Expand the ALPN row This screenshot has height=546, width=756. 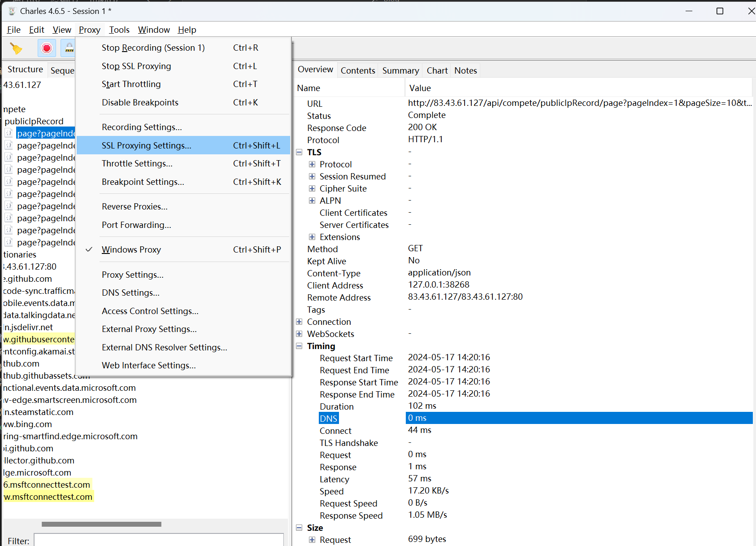(312, 201)
